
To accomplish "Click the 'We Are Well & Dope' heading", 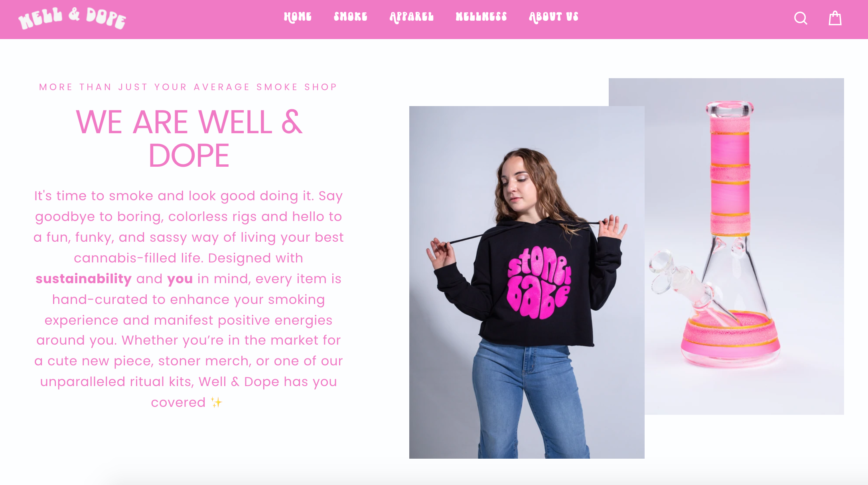I will (189, 138).
